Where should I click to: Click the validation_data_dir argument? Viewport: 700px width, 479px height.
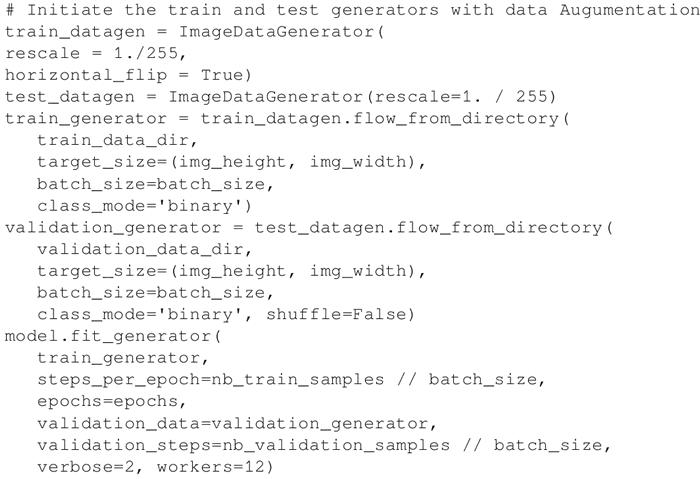(134, 250)
